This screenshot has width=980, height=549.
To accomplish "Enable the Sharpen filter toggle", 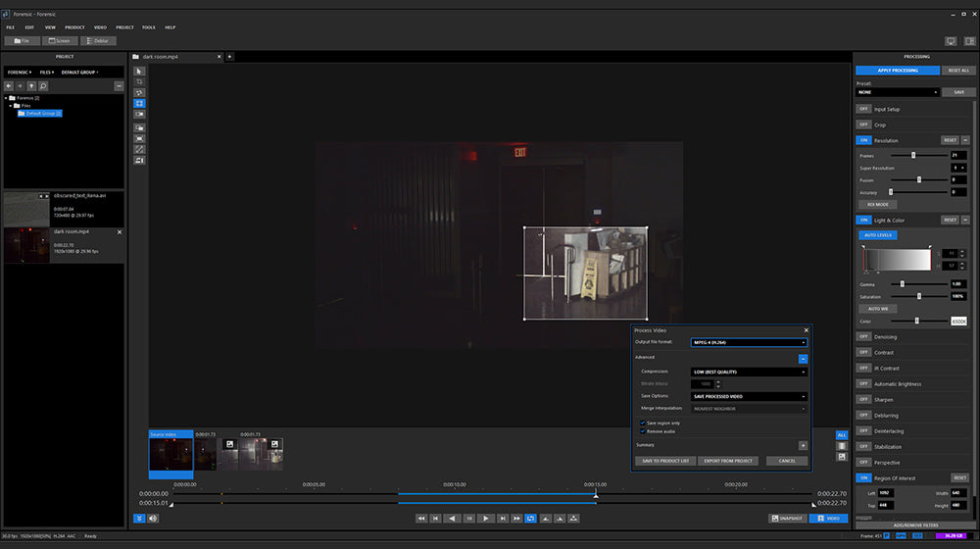I will (x=863, y=400).
